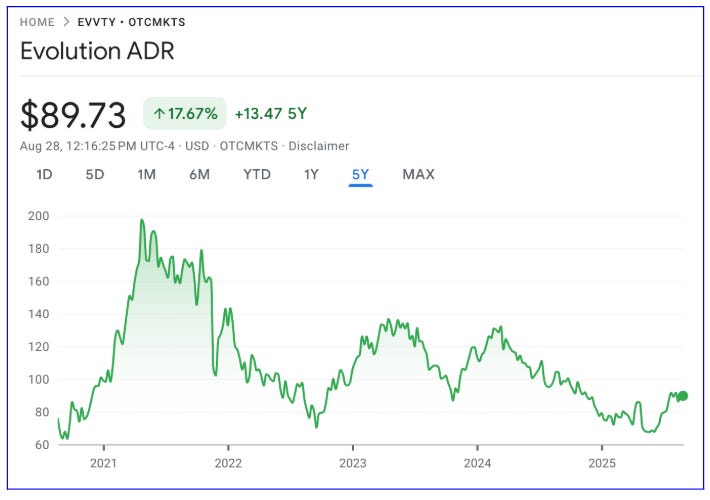
Task: Click the 17.67% change badge
Action: pos(185,113)
